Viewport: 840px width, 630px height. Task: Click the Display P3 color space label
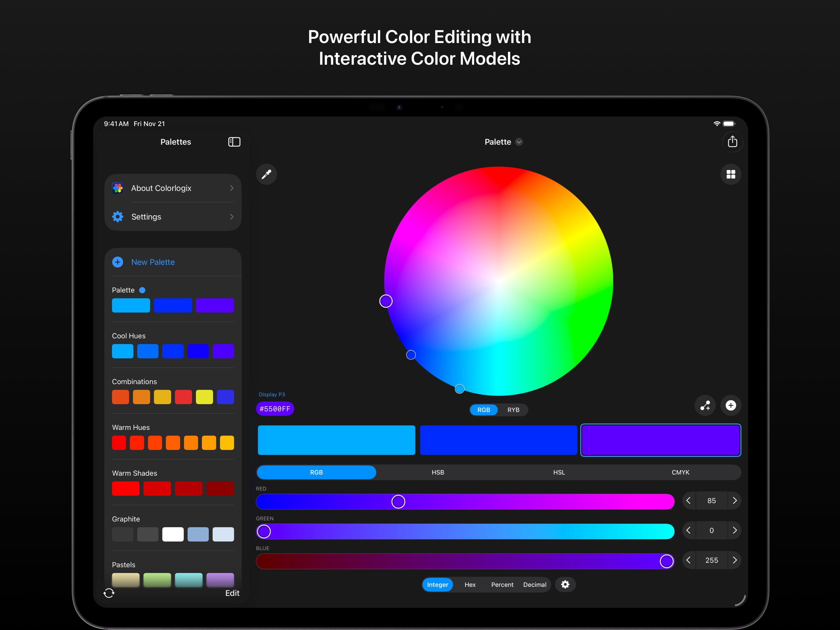[272, 394]
